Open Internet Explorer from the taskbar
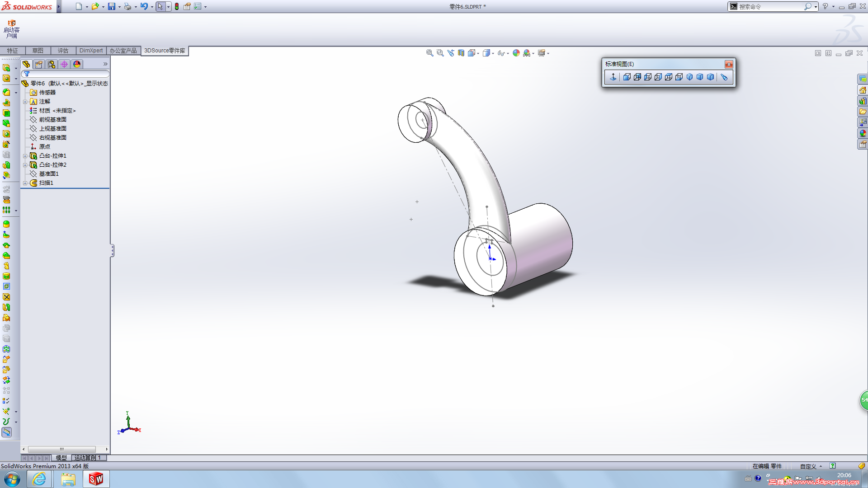 39,479
